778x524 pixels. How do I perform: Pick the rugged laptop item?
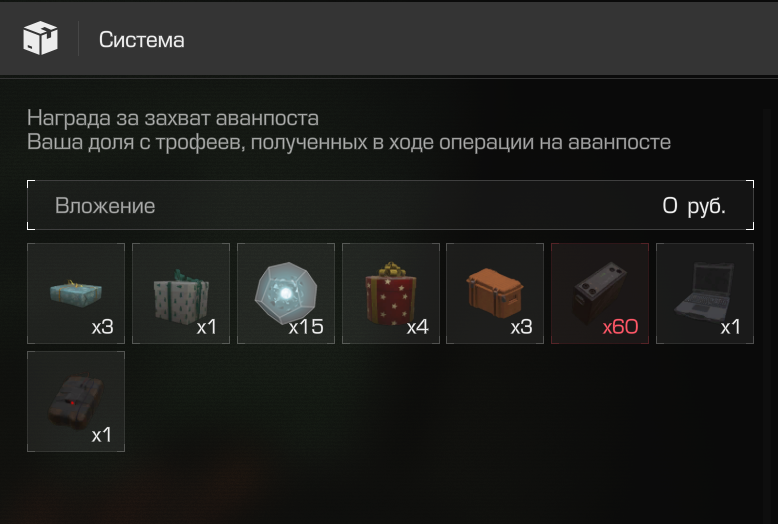pyautogui.click(x=705, y=293)
